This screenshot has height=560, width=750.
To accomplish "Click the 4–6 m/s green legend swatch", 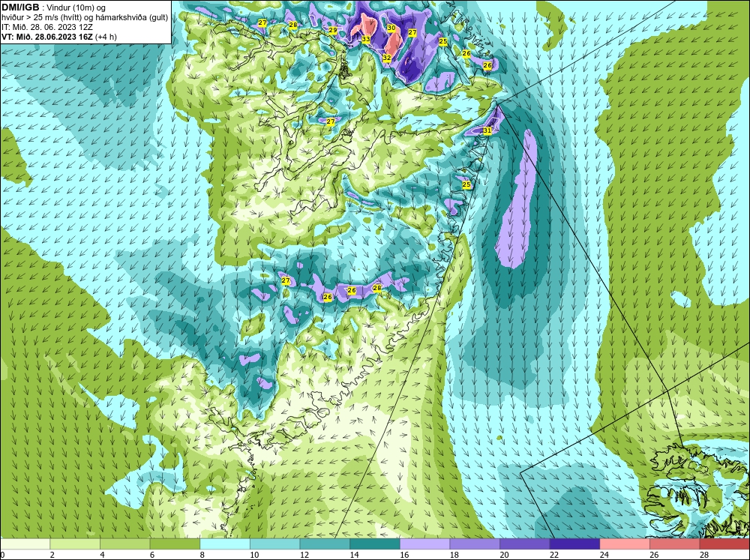I will 124,544.
